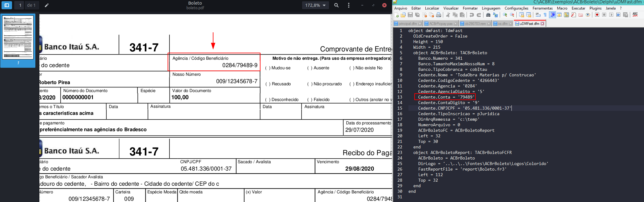The image size is (644, 202).
Task: Open the Configurações menu
Action: click(517, 8)
